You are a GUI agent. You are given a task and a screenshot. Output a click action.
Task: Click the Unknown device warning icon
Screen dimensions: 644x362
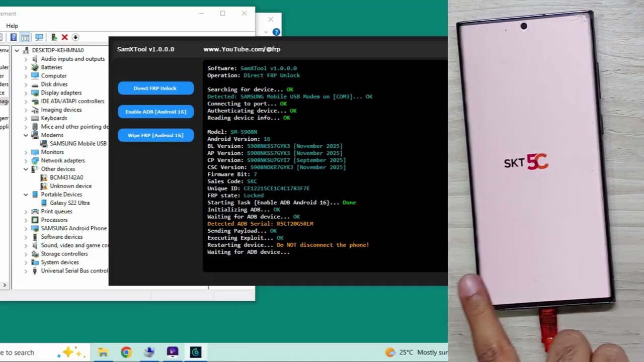click(x=44, y=186)
